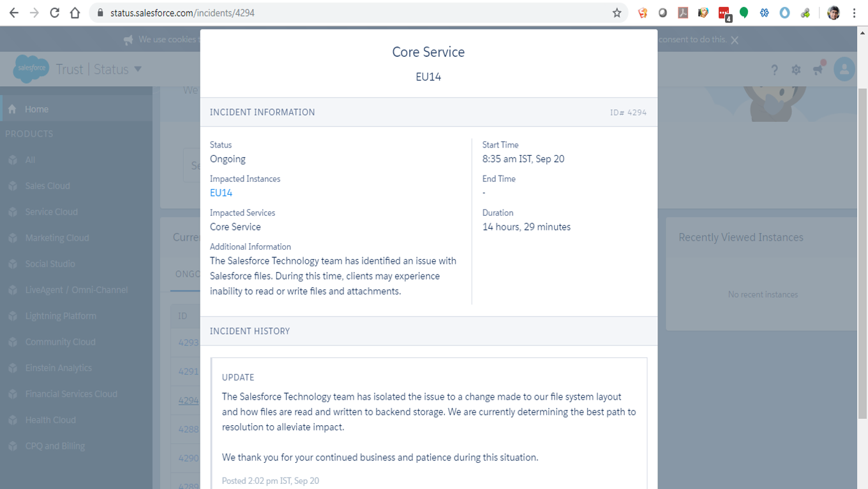Open incident 4291 in the background list
This screenshot has width=868, height=489.
pyautogui.click(x=189, y=371)
